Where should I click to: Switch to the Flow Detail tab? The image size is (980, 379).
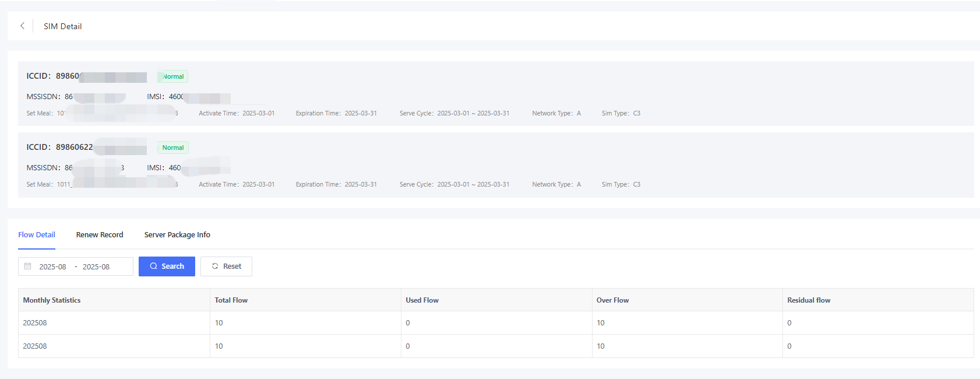37,235
